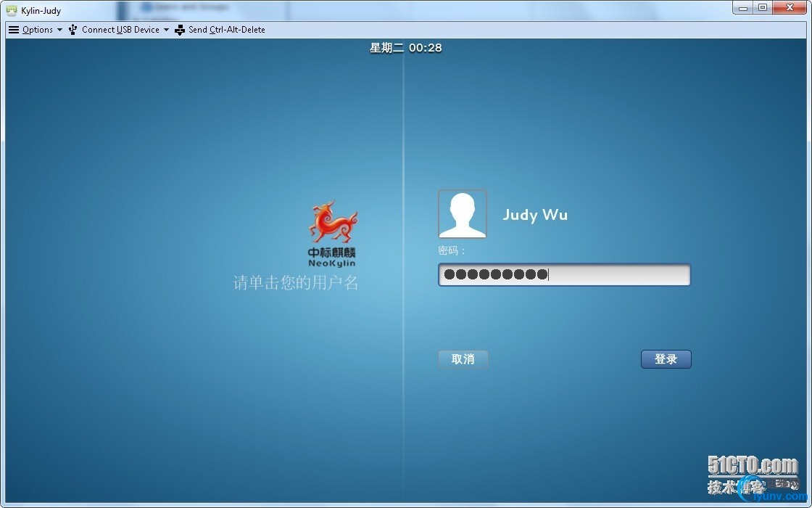Open Connect USB Device menu
This screenshot has width=812, height=508.
click(120, 30)
